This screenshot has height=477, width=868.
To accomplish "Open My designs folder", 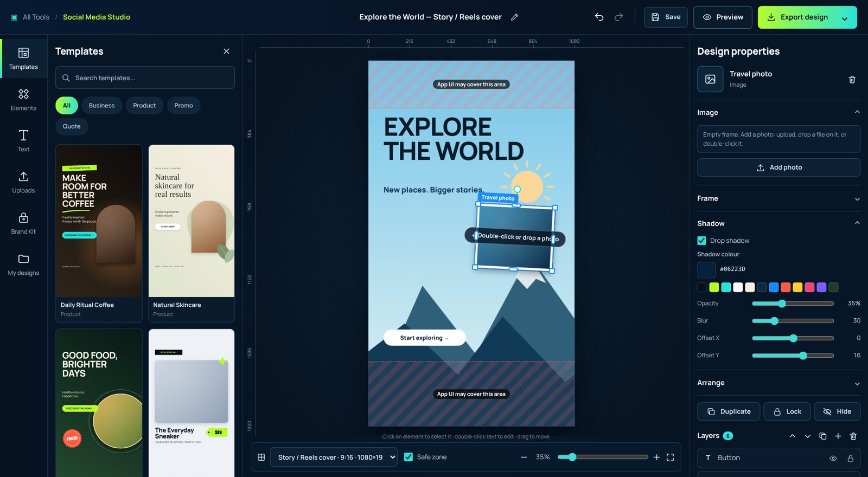I will (23, 265).
